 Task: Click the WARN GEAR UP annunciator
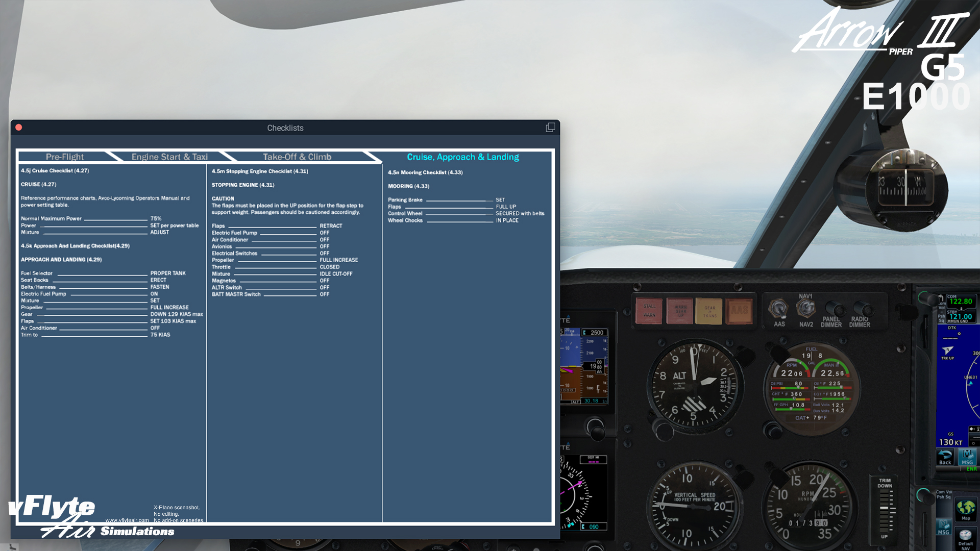click(x=680, y=311)
